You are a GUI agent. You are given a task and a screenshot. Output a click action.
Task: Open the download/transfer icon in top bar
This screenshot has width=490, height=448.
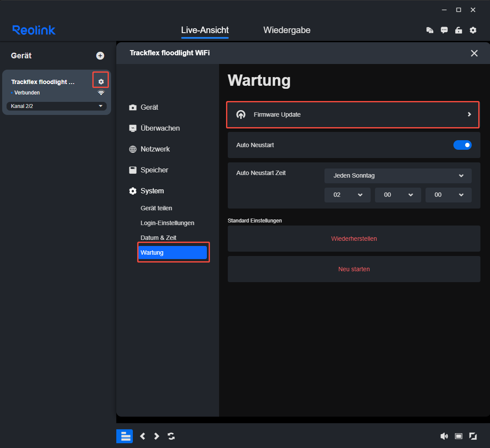click(x=430, y=30)
